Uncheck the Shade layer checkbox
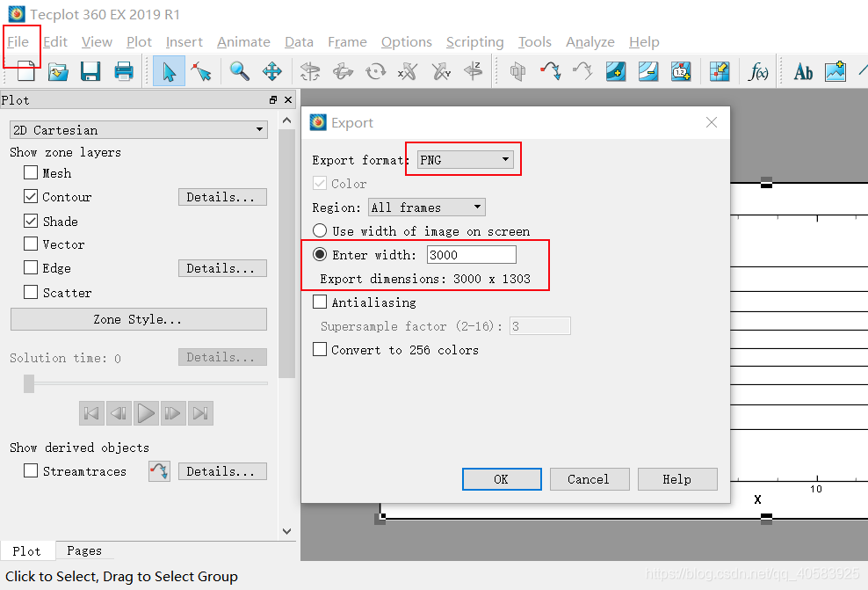The width and height of the screenshot is (868, 590). click(x=31, y=221)
